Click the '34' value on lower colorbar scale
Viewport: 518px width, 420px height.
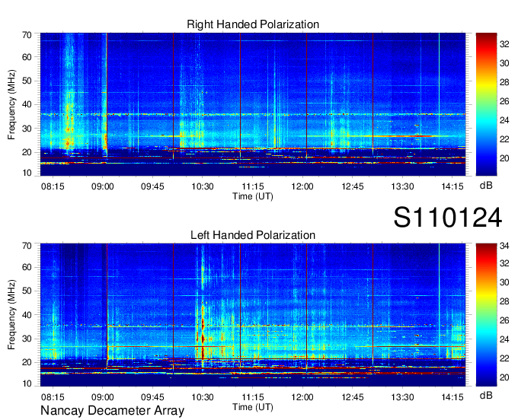[x=504, y=246]
